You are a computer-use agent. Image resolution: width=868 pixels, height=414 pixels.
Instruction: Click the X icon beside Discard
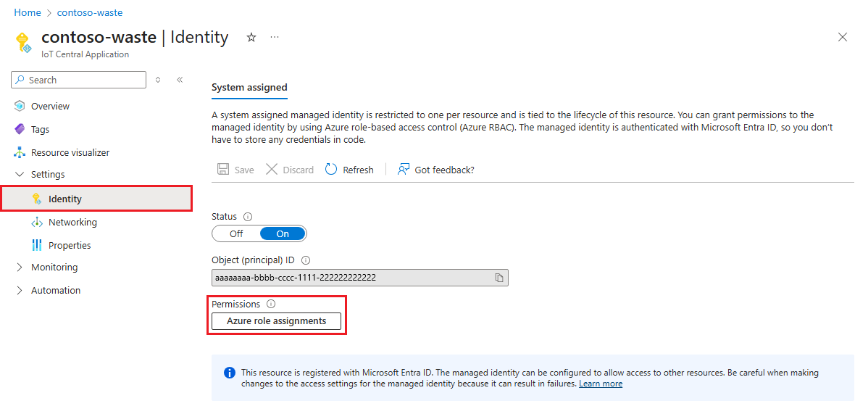click(x=272, y=170)
